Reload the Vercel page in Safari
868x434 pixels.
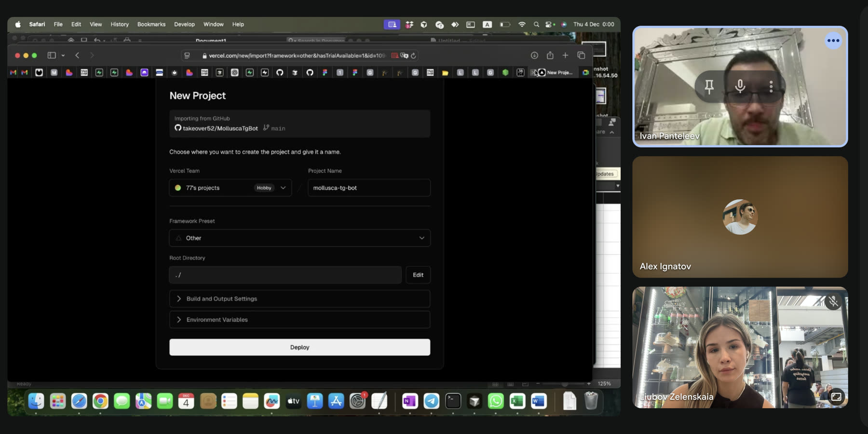[x=413, y=56]
